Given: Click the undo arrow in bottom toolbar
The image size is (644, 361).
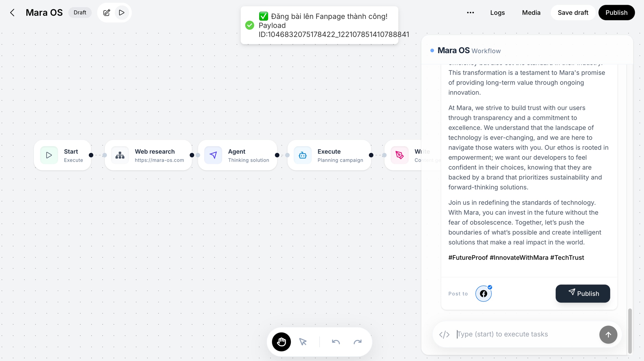Looking at the screenshot, I should tap(336, 342).
